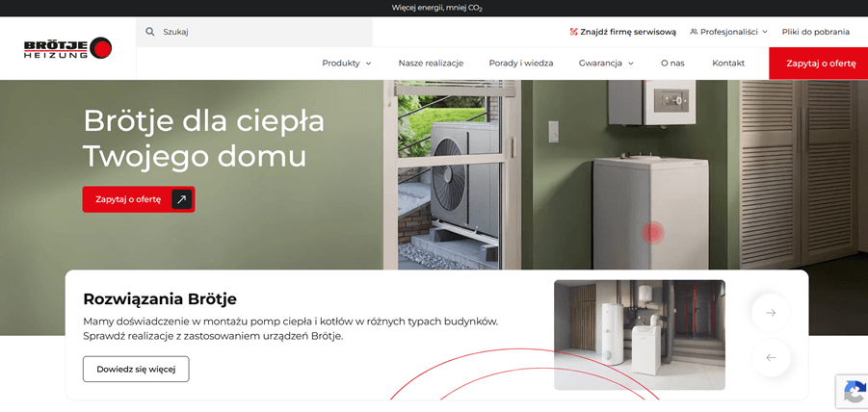Click the red hotspot on the indoor unit
The image size is (868, 412).
pyautogui.click(x=652, y=233)
